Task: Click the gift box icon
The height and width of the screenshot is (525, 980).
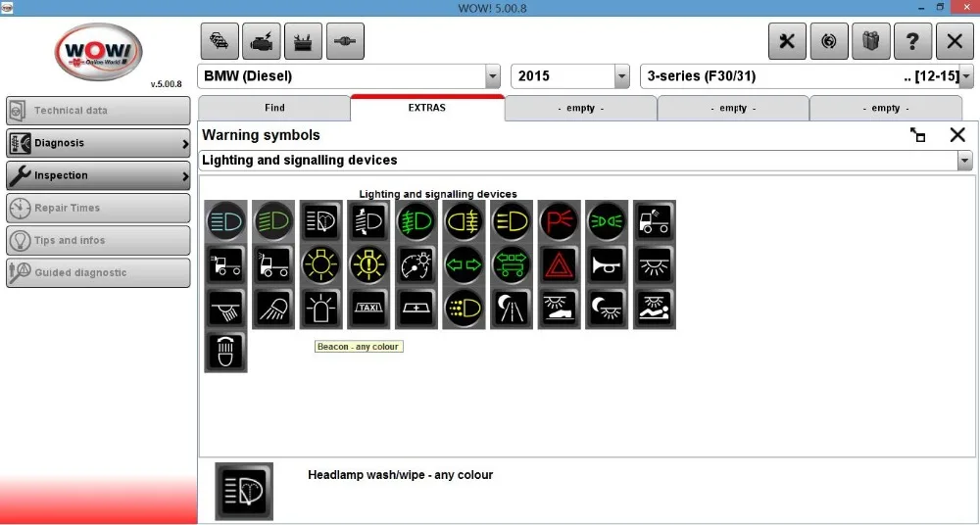Action: tap(870, 41)
